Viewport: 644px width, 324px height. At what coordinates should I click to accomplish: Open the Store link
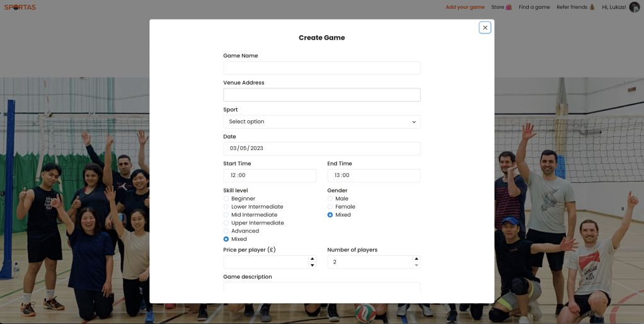[x=501, y=8]
